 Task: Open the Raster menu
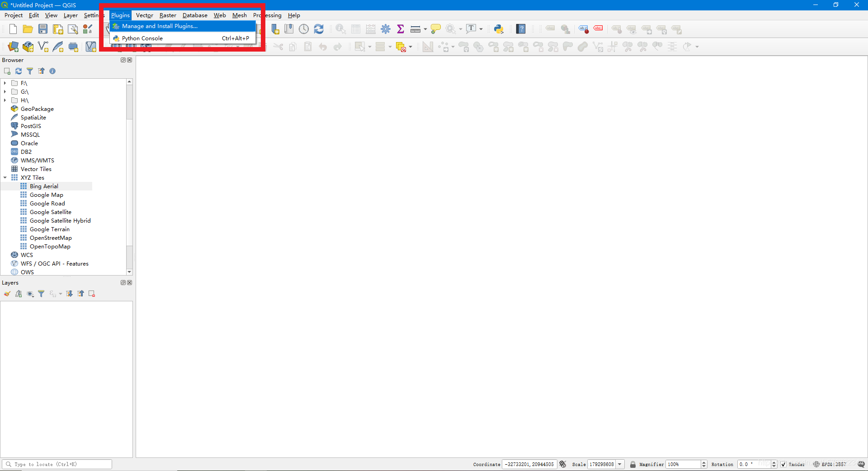click(168, 15)
